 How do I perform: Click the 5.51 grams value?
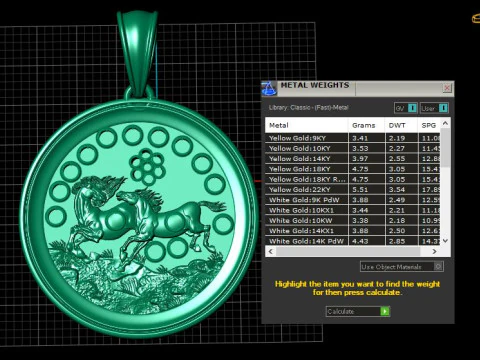[360, 190]
